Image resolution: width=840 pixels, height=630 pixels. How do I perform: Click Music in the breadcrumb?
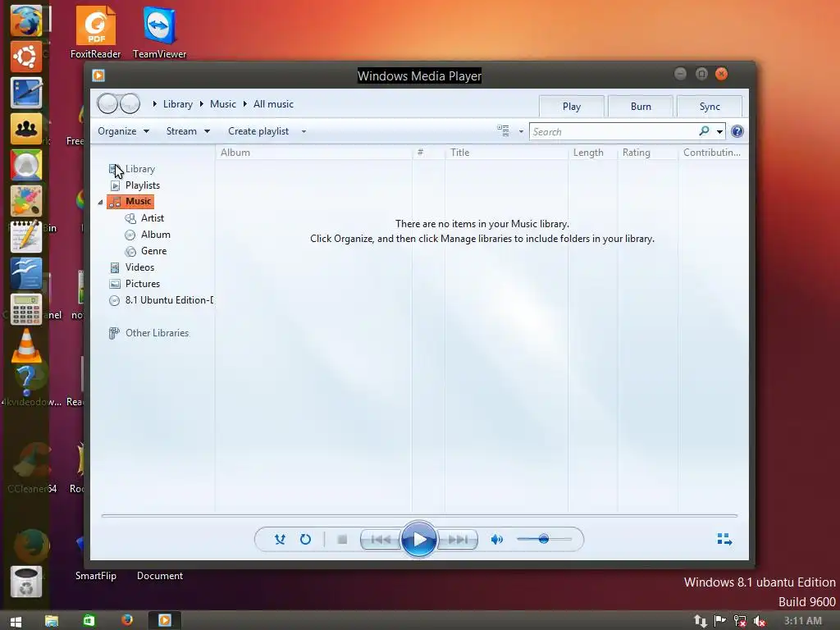coord(223,104)
